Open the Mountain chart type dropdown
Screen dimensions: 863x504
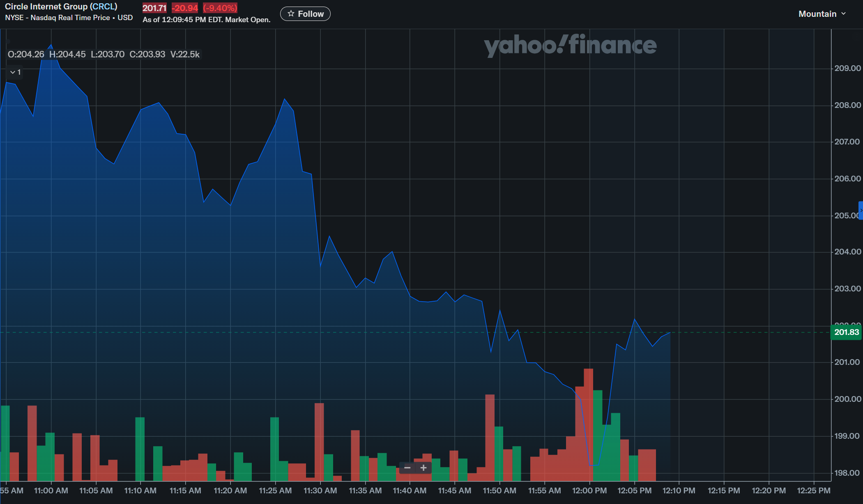822,14
